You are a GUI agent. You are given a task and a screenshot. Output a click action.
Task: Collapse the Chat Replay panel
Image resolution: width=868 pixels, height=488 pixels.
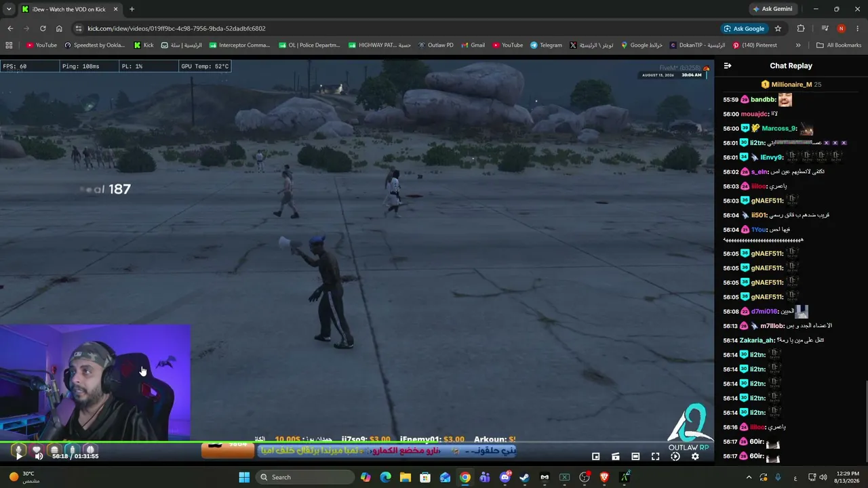pos(728,66)
